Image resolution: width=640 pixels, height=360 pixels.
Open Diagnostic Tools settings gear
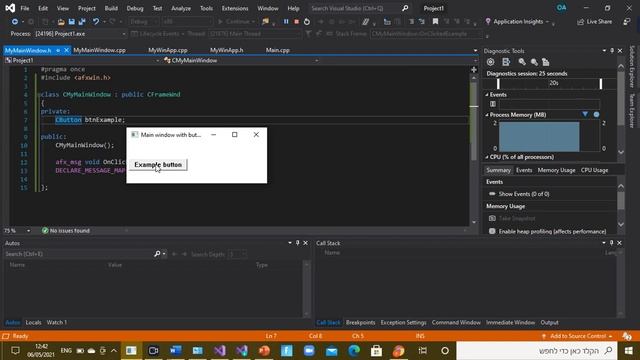pos(491,62)
